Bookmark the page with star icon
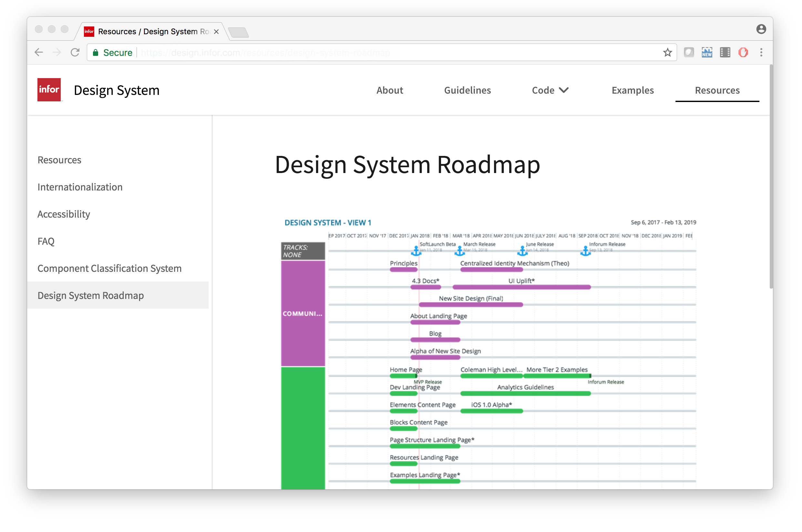The height and width of the screenshot is (532, 802). click(667, 53)
